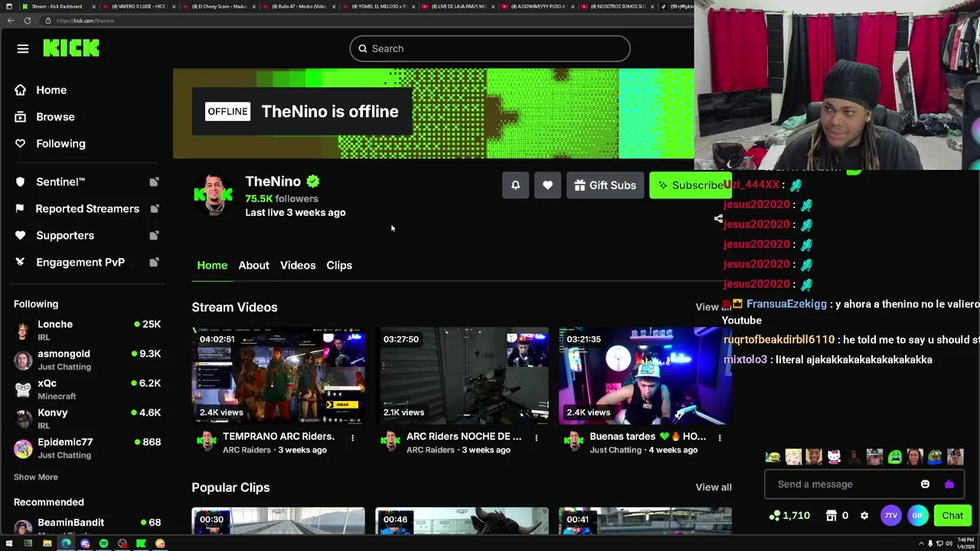Image resolution: width=980 pixels, height=551 pixels.
Task: Open options menu for Buenas tardes video
Action: click(720, 437)
